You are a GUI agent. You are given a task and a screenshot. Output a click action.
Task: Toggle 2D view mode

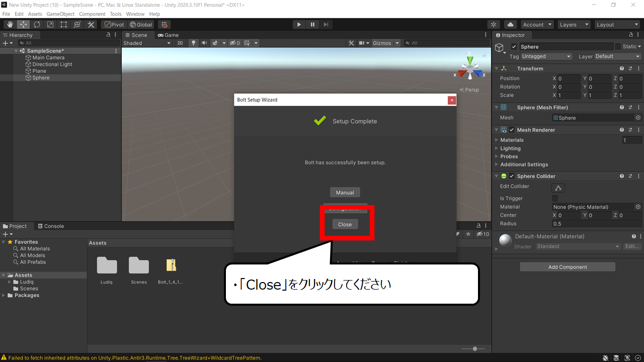[x=180, y=43]
